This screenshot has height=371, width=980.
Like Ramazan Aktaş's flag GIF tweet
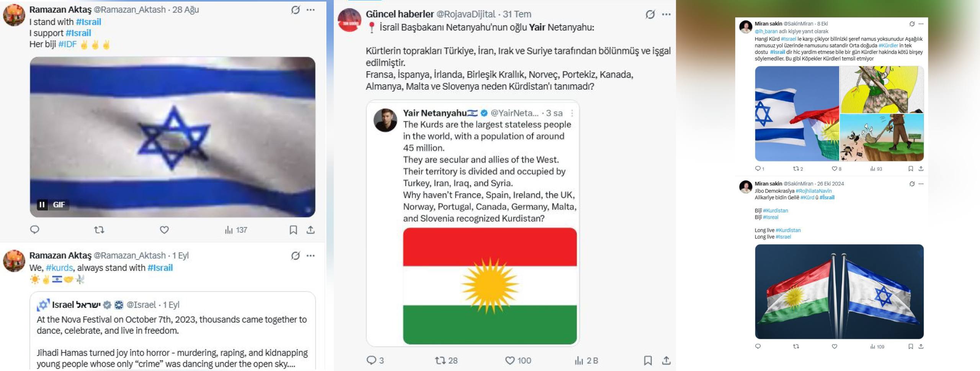pyautogui.click(x=164, y=230)
